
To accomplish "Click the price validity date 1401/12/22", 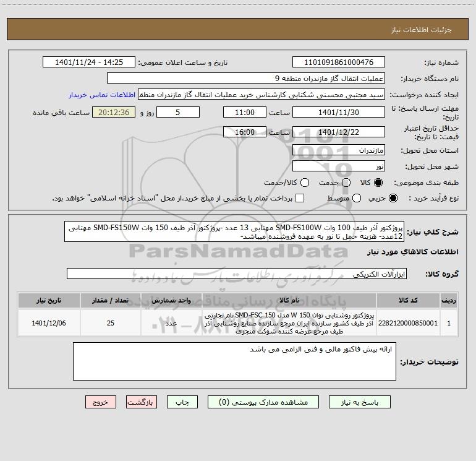I will tap(339, 132).
